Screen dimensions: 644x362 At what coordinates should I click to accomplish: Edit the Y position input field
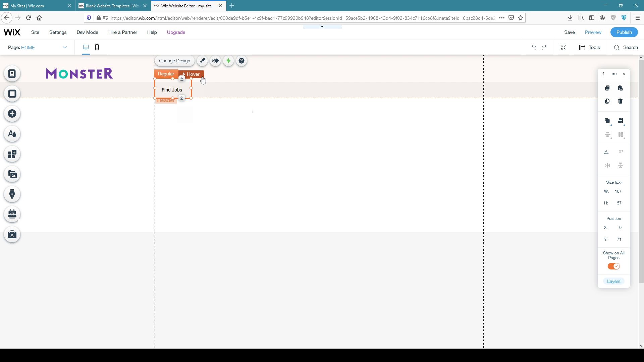[619, 239]
